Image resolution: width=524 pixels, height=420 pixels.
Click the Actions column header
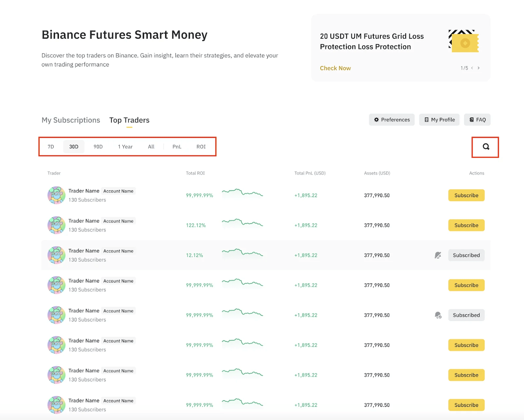point(477,173)
